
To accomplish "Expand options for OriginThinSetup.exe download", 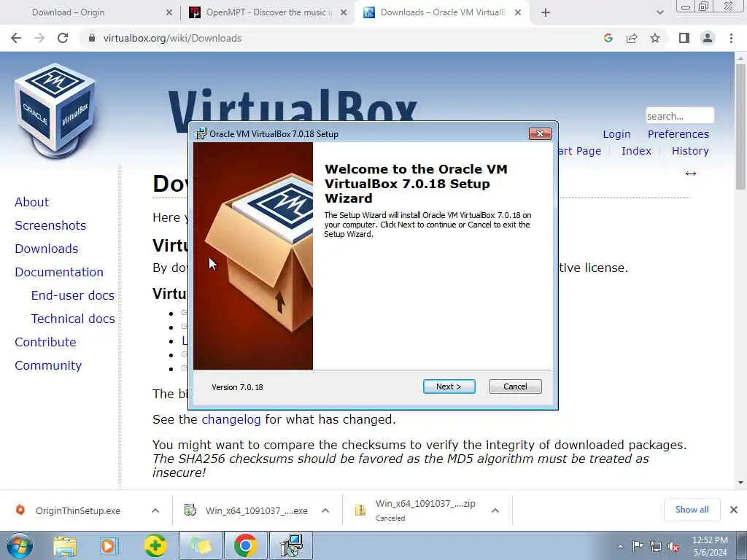I will pyautogui.click(x=155, y=510).
